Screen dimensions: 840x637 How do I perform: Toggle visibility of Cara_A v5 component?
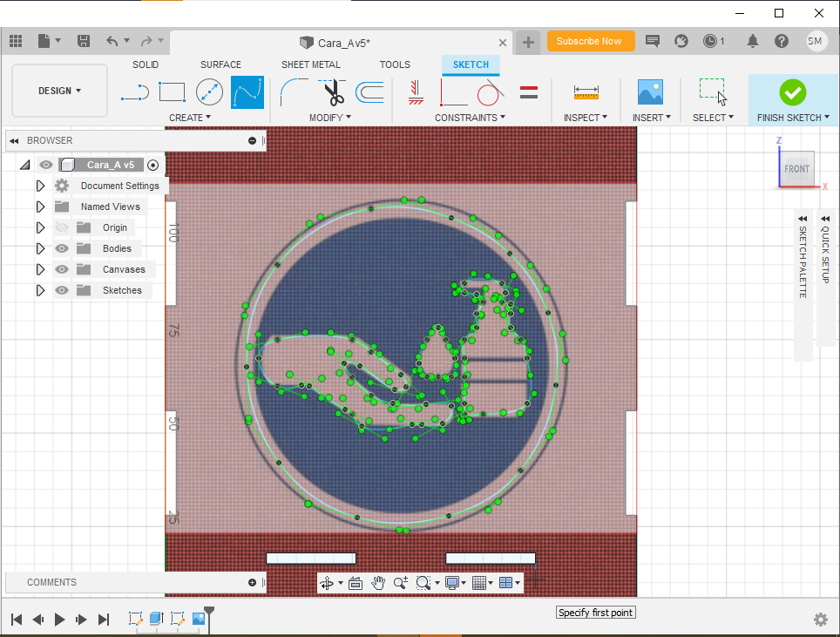click(x=46, y=165)
